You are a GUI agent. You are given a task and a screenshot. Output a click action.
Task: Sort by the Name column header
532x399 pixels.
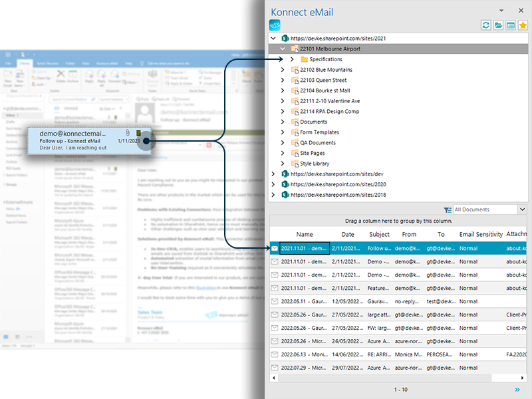(305, 235)
